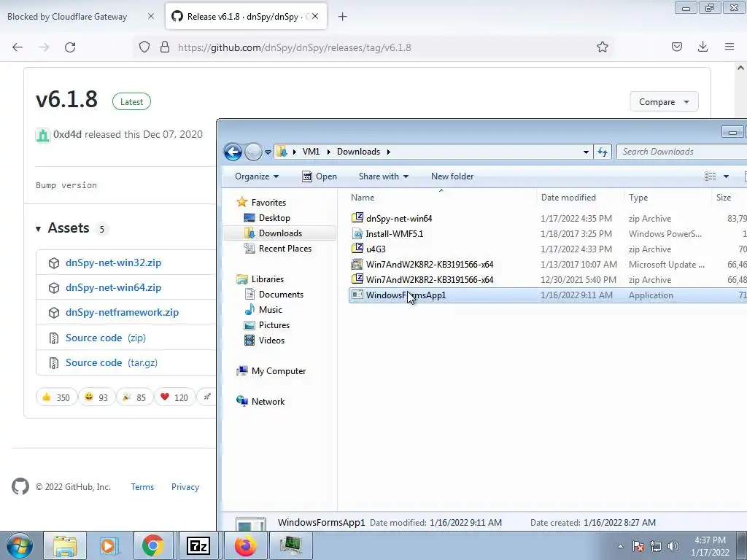Viewport: 747px width, 560px height.
Task: Click the party reaction 85
Action: coord(134,397)
